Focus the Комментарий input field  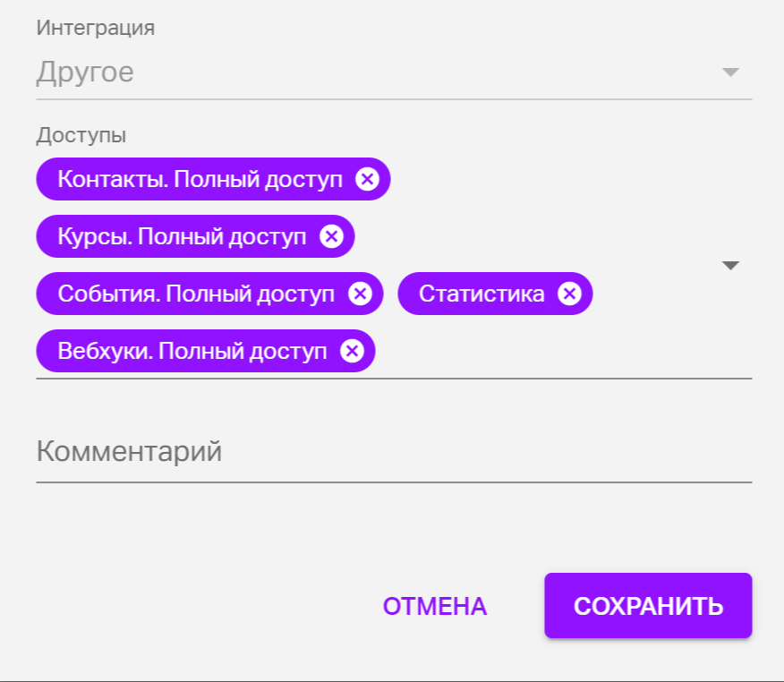click(x=394, y=452)
